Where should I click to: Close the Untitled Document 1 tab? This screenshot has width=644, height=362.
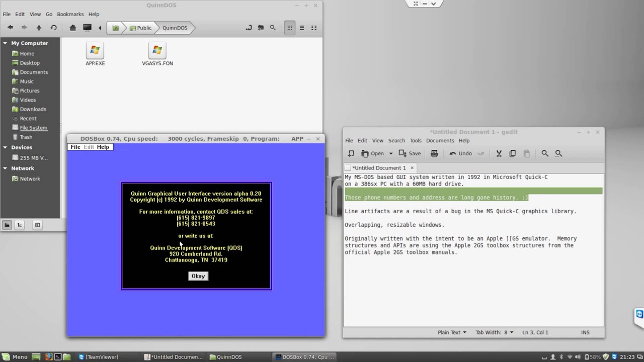pyautogui.click(x=412, y=167)
